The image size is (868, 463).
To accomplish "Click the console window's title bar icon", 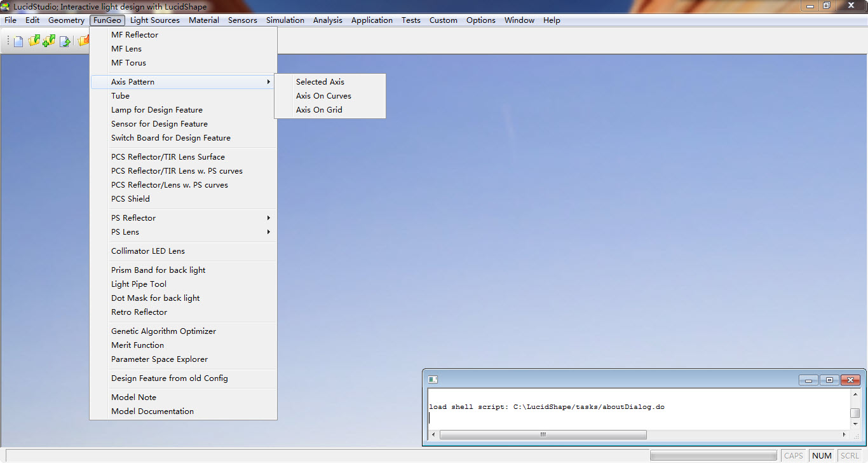I will coord(433,380).
